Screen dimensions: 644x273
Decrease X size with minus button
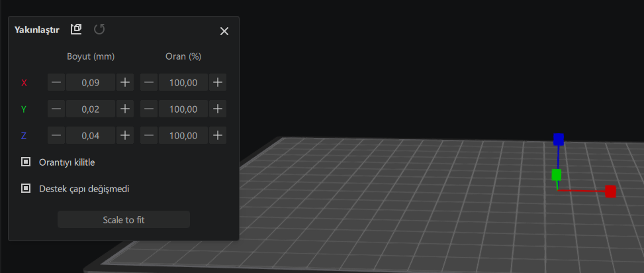tap(56, 83)
